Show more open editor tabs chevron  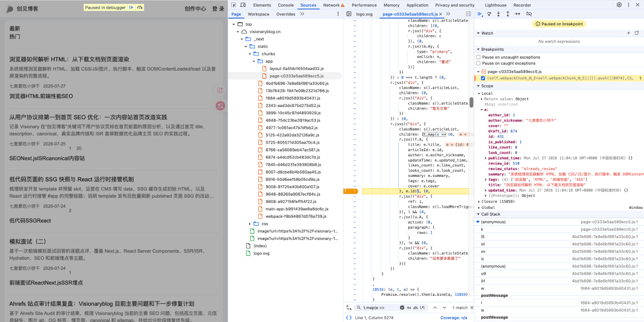click(448, 14)
